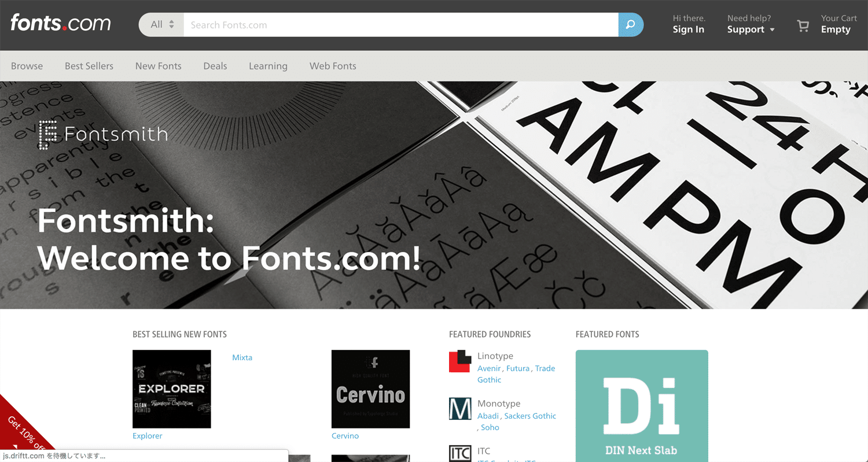Click the Explorer font thumbnail
Screen dimensions: 868x462
click(x=172, y=389)
